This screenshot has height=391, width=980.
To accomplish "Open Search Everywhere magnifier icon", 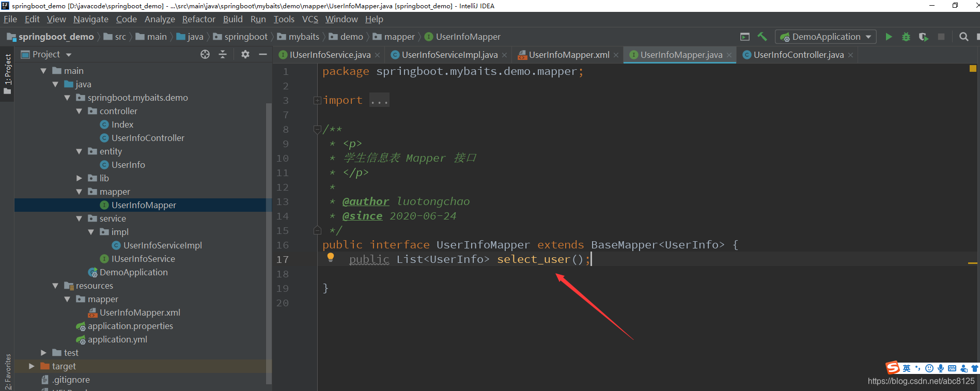I will click(x=963, y=37).
